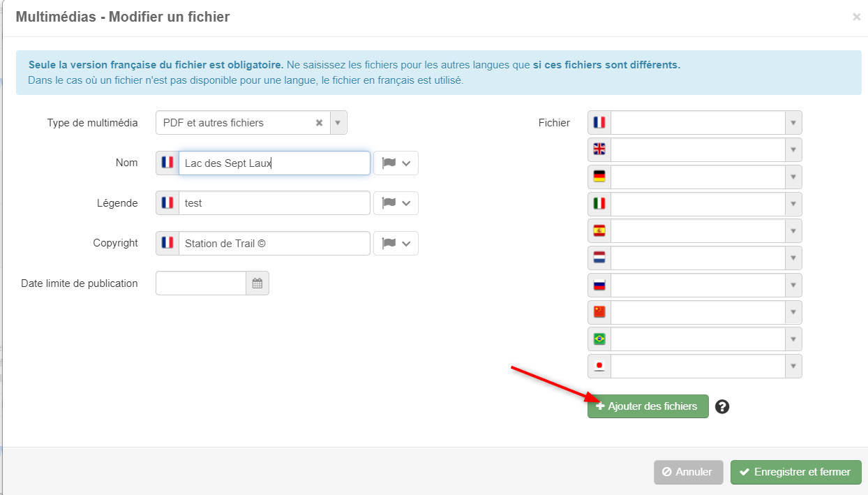Click the PDF et autres fichiers combo box

(251, 123)
